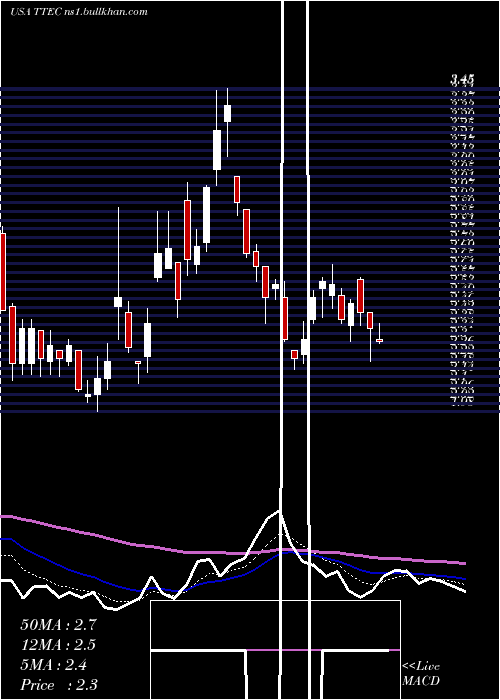Click the Price : 2.3 readout

[59, 685]
